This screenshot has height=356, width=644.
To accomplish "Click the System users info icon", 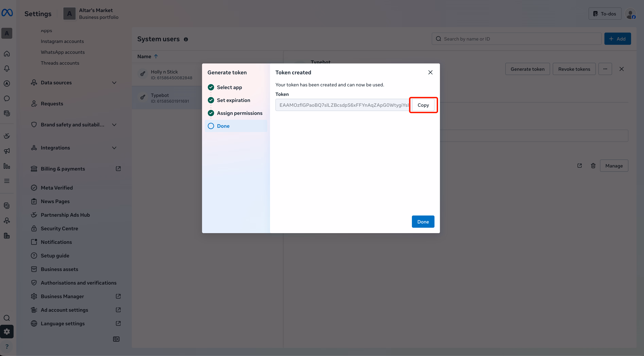I will [186, 39].
